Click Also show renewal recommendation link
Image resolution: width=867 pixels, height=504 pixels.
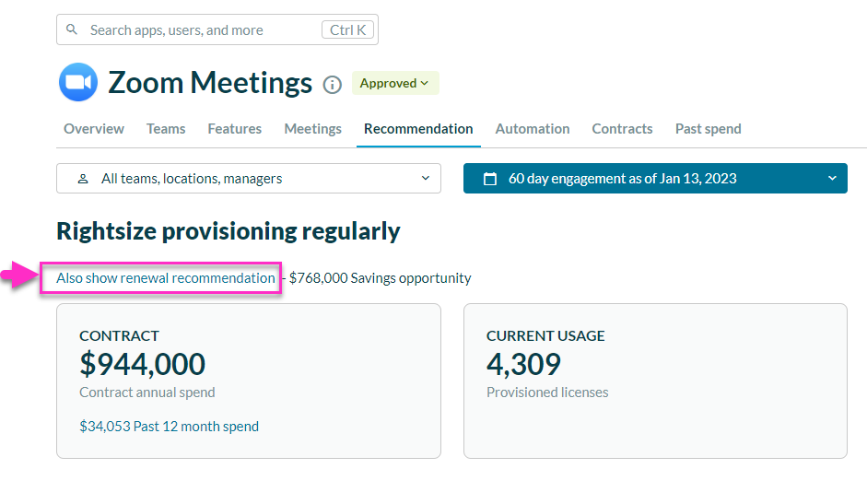166,278
